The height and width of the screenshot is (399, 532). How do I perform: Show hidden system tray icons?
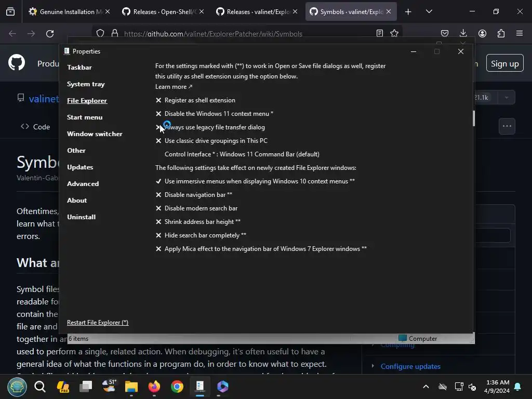click(426, 387)
